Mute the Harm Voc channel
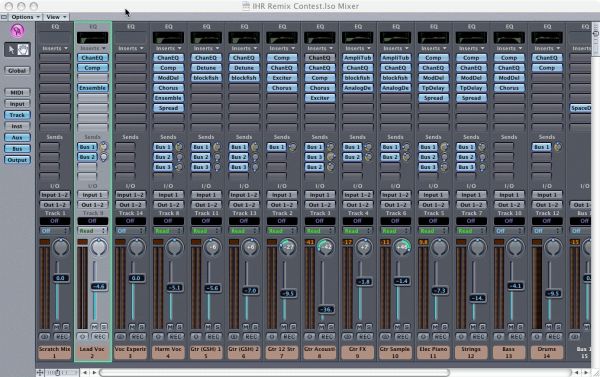The width and height of the screenshot is (600, 377). tap(170, 326)
